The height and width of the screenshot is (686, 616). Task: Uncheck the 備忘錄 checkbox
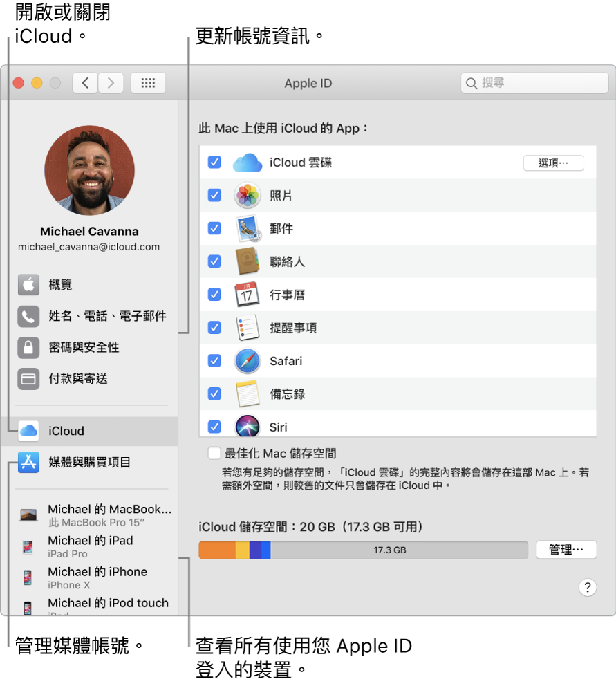pos(214,393)
